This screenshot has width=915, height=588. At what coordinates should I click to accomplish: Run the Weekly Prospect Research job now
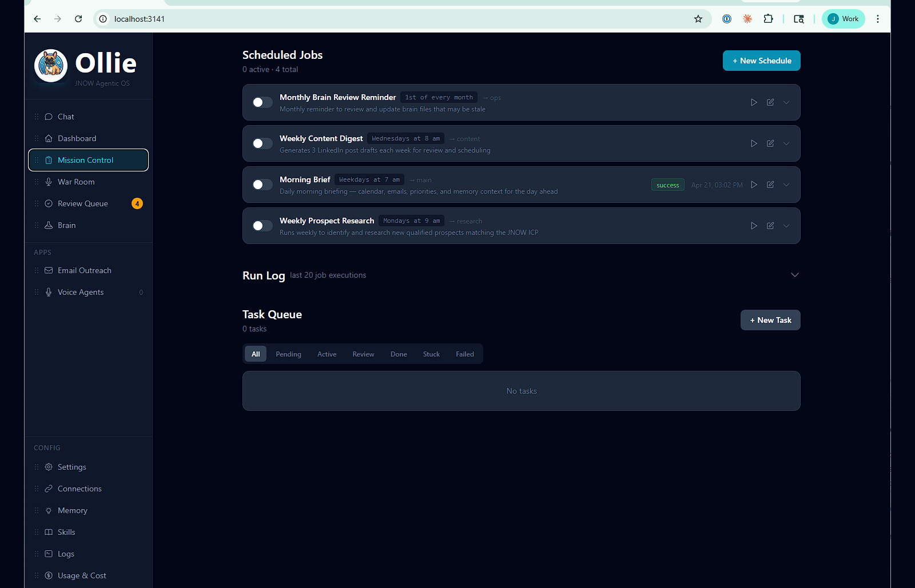coord(754,226)
